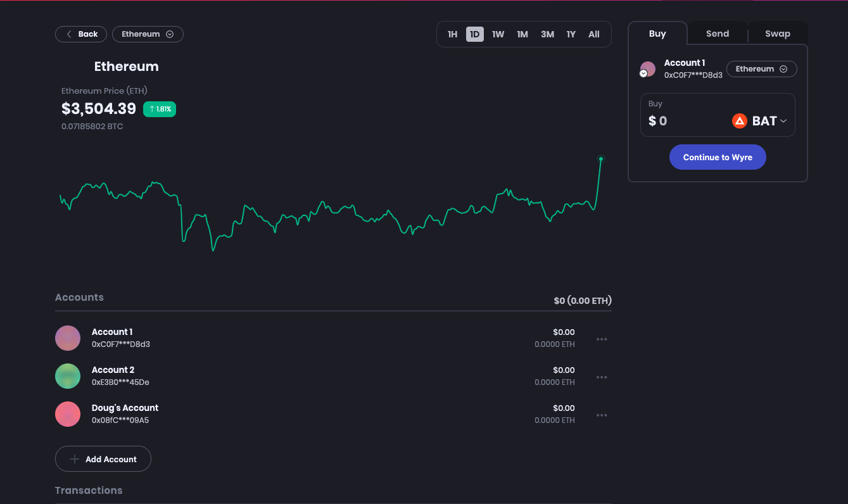Click the Accounts section heading
Image resolution: width=848 pixels, height=504 pixels.
tap(79, 297)
